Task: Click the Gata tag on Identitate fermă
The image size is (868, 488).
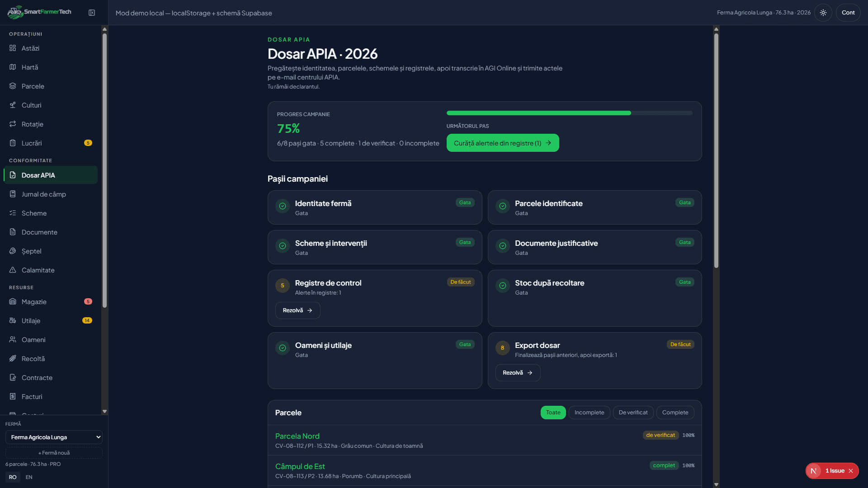Action: coord(465,202)
